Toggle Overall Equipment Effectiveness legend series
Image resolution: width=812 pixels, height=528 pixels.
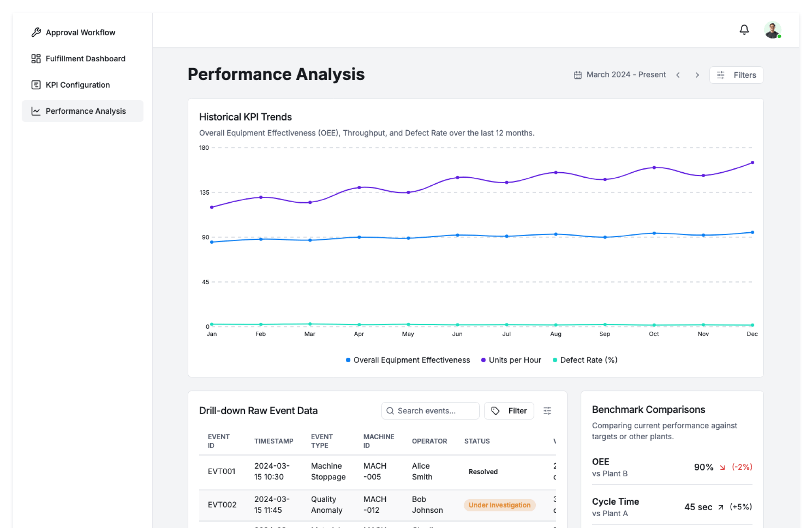tap(408, 360)
